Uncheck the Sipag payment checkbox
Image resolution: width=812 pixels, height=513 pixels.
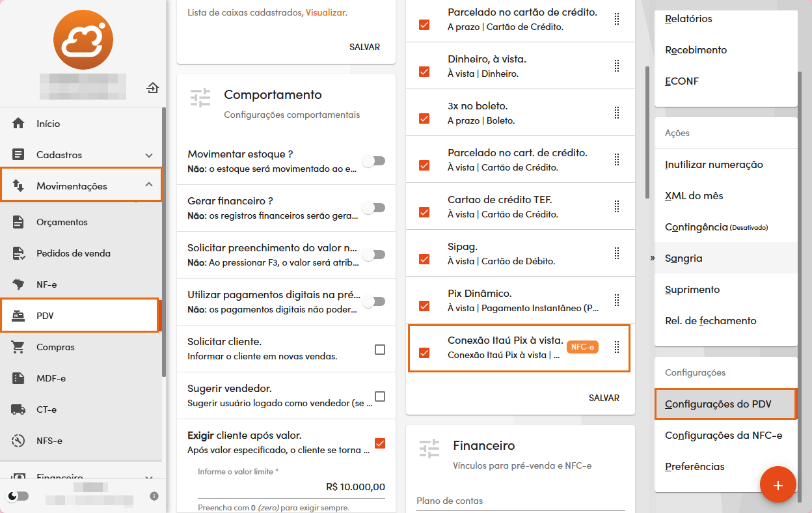pyautogui.click(x=424, y=259)
